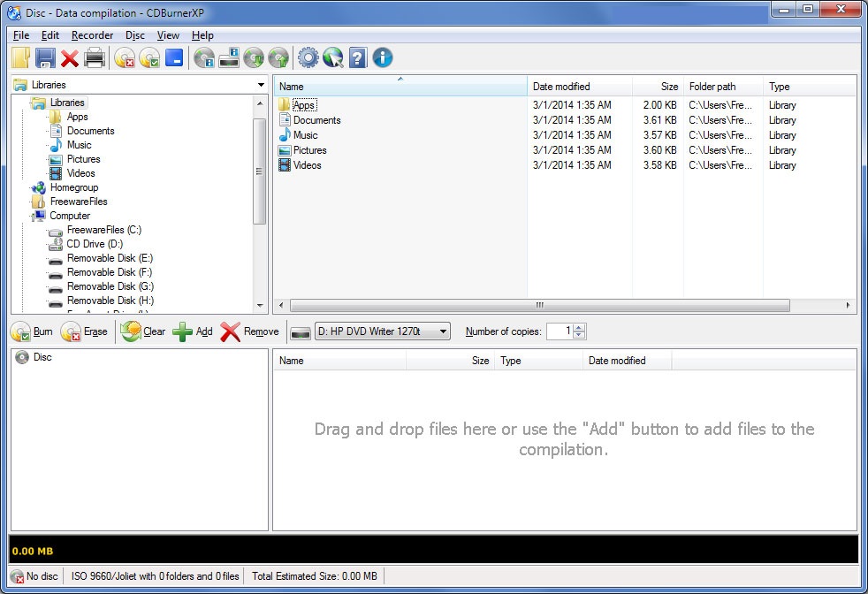
Task: Click the No disc status icon
Action: tap(17, 576)
